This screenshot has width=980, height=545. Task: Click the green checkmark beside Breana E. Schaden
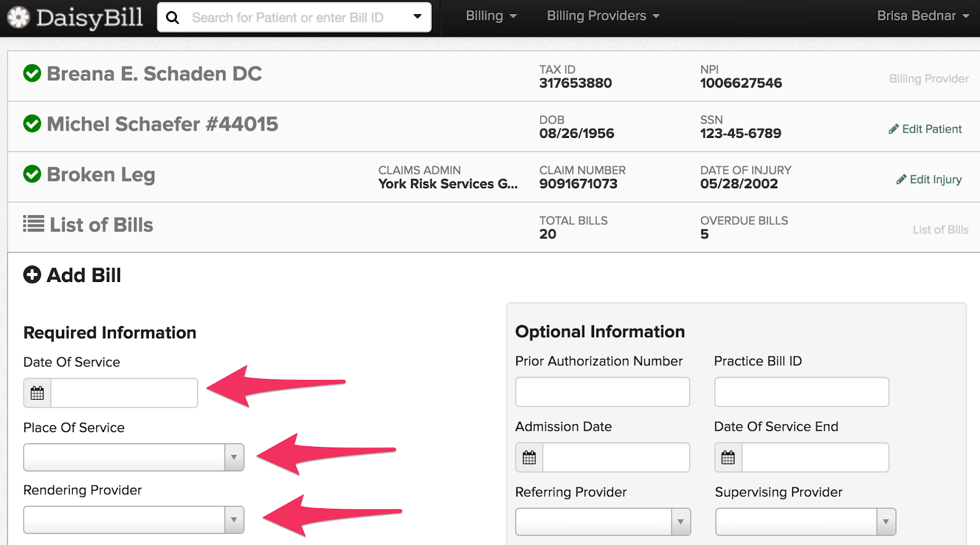tap(32, 74)
